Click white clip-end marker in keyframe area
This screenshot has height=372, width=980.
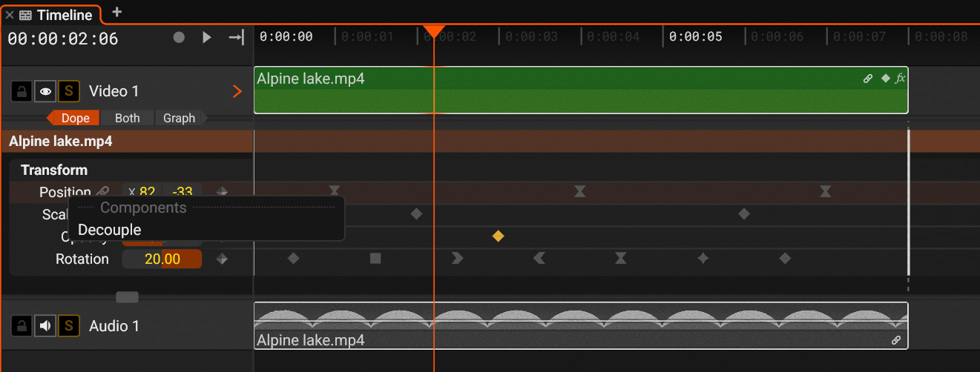(x=909, y=202)
